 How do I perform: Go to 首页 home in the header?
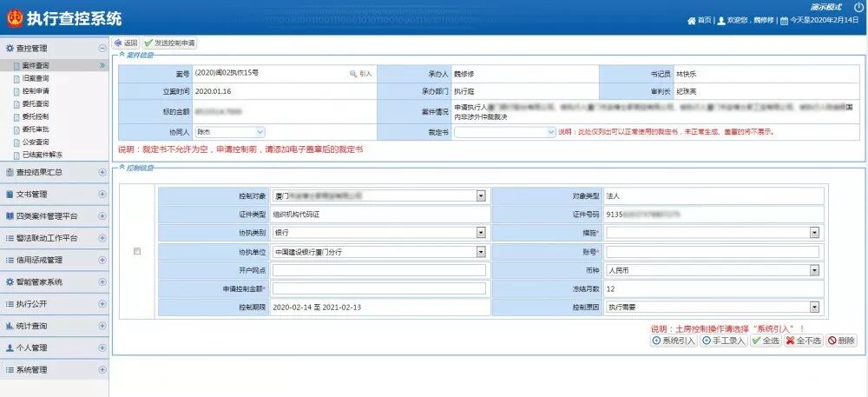pyautogui.click(x=699, y=21)
